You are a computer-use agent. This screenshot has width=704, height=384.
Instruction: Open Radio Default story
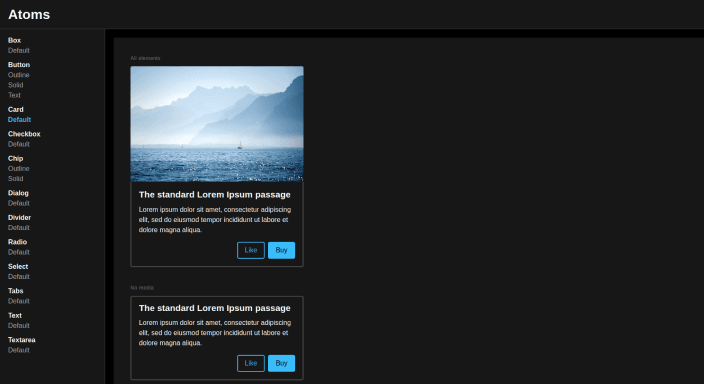[18, 252]
